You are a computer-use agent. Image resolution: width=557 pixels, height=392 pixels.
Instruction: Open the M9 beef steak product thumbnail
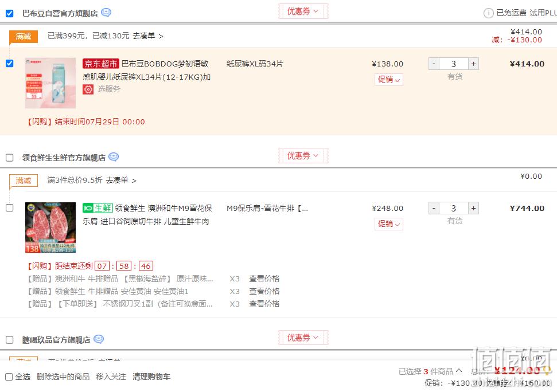pyautogui.click(x=50, y=228)
